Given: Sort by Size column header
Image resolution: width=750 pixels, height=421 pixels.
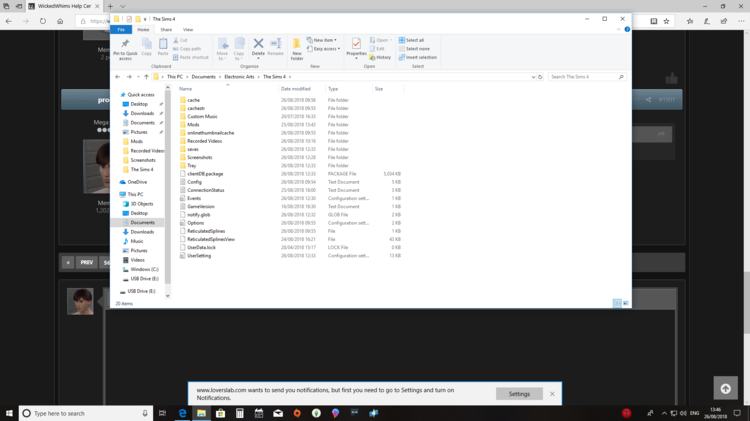Looking at the screenshot, I should click(388, 89).
